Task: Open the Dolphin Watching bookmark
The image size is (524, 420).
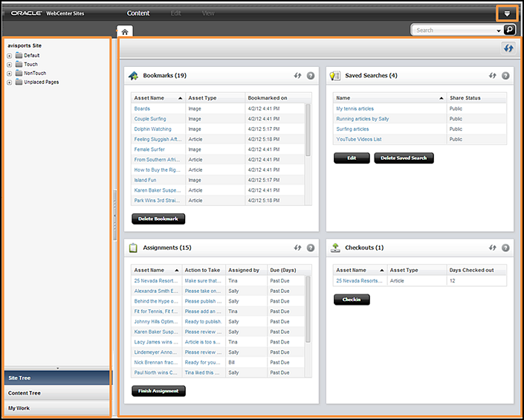Action: 152,129
